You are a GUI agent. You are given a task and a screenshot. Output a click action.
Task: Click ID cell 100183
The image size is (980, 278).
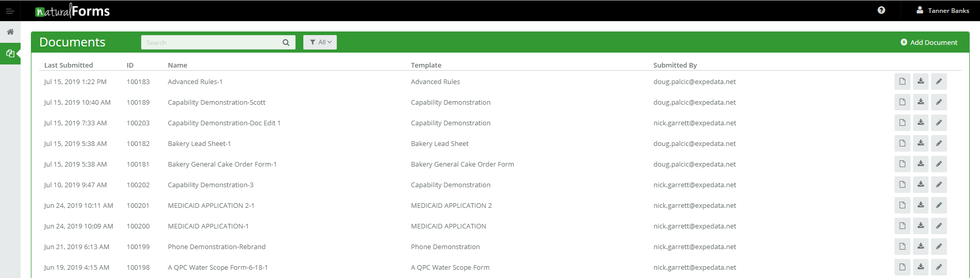(138, 81)
